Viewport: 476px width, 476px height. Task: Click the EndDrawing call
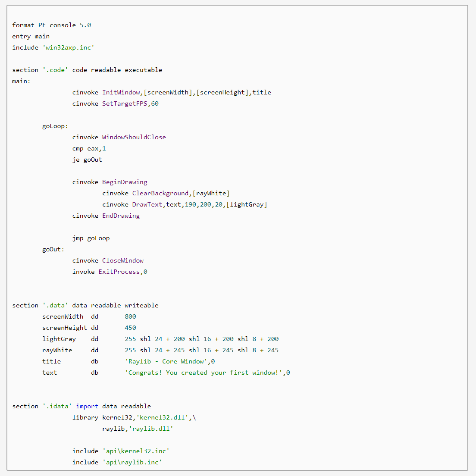pos(121,216)
